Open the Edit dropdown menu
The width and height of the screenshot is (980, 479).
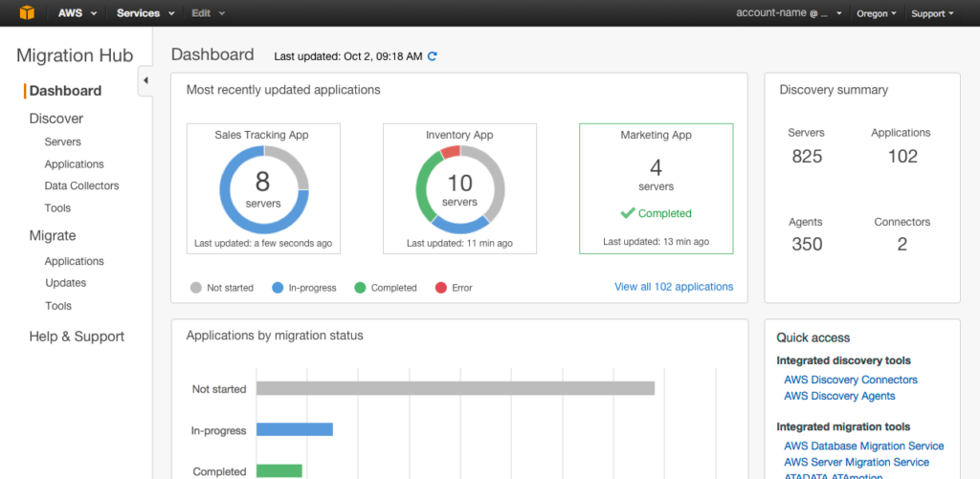click(x=208, y=13)
